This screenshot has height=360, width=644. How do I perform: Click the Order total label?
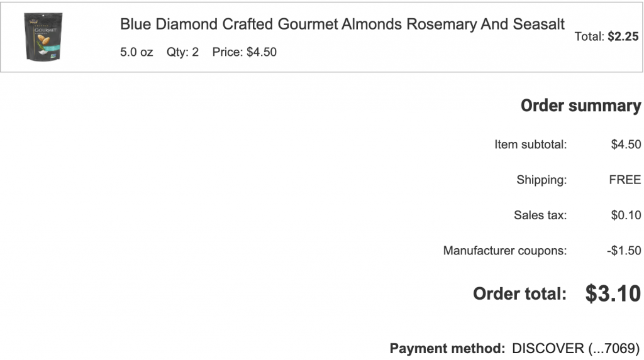click(x=519, y=293)
